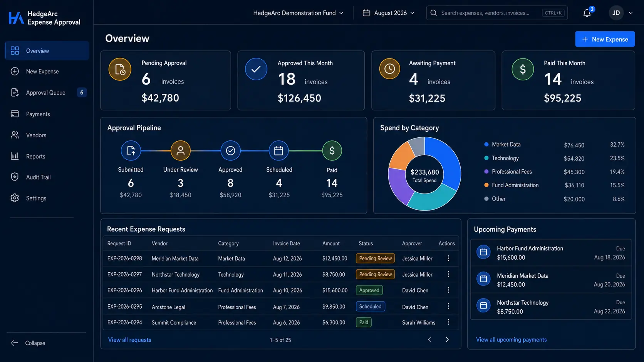
Task: Click the Under Review pipeline icon
Action: click(x=180, y=150)
